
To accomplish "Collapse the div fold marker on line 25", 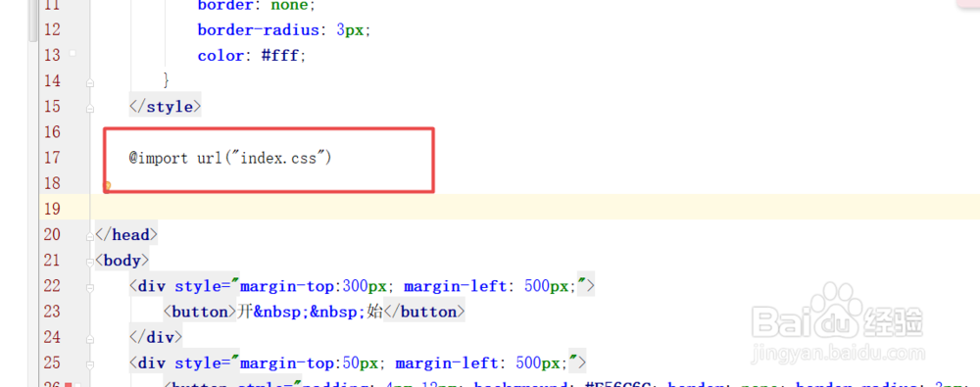I will point(90,364).
